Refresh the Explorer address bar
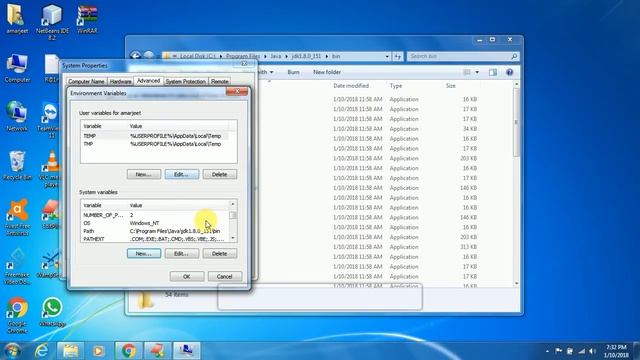Screen dimensions: 640x360 [x=398, y=56]
